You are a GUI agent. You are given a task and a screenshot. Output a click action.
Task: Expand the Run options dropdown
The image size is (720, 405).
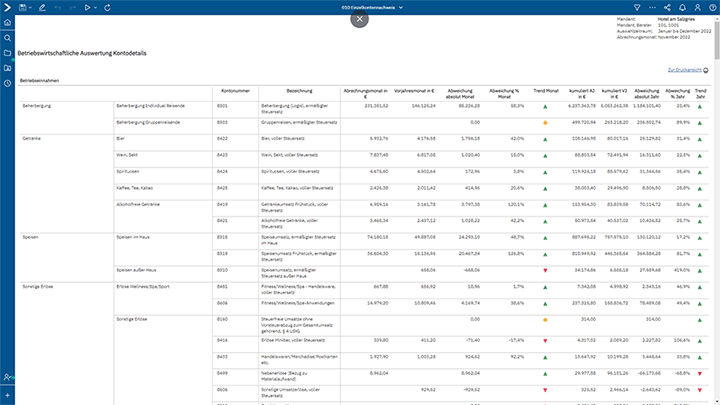pos(96,7)
